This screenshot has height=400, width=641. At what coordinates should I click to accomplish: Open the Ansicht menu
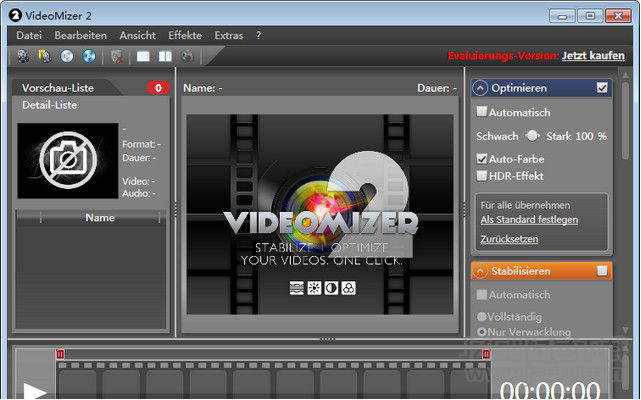coord(137,36)
